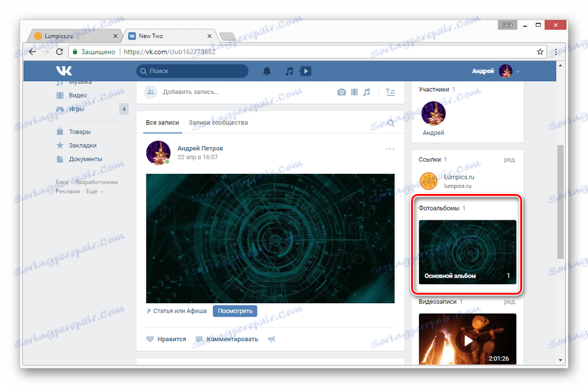Edit links via ред. next to Ссылки
This screenshot has width=588, height=388.
[x=510, y=159]
